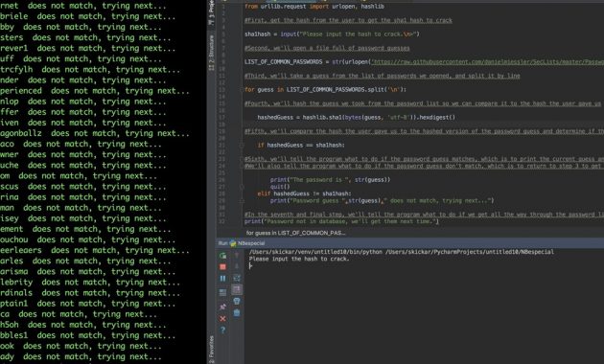604x364 pixels.
Task: Click terminal row rdinals does not match
Action: [x=90, y=293]
